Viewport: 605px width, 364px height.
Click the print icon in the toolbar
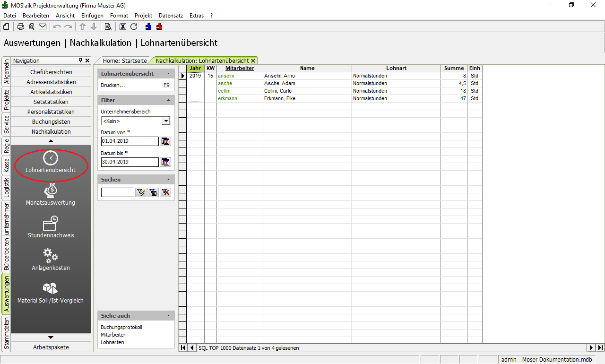pyautogui.click(x=21, y=26)
